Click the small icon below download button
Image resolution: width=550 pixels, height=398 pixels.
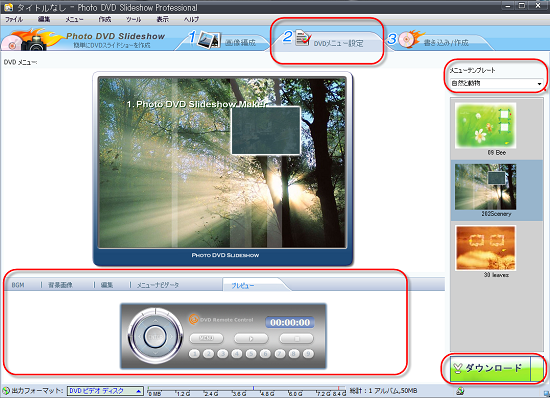point(460,390)
